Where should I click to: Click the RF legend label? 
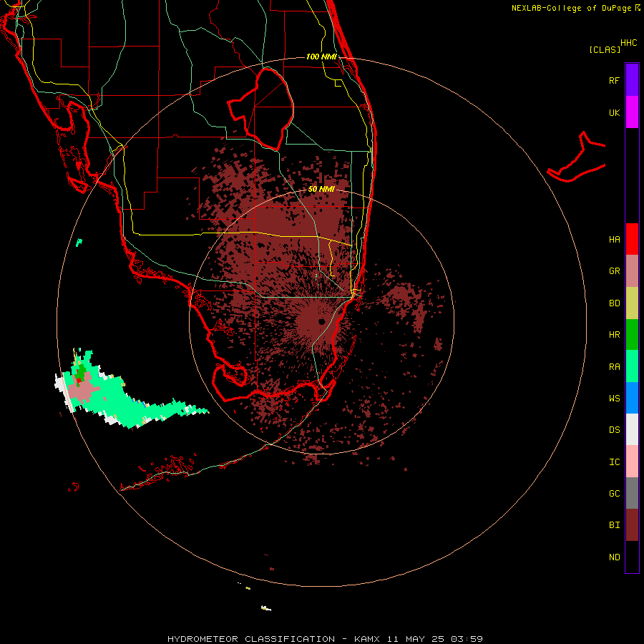614,80
